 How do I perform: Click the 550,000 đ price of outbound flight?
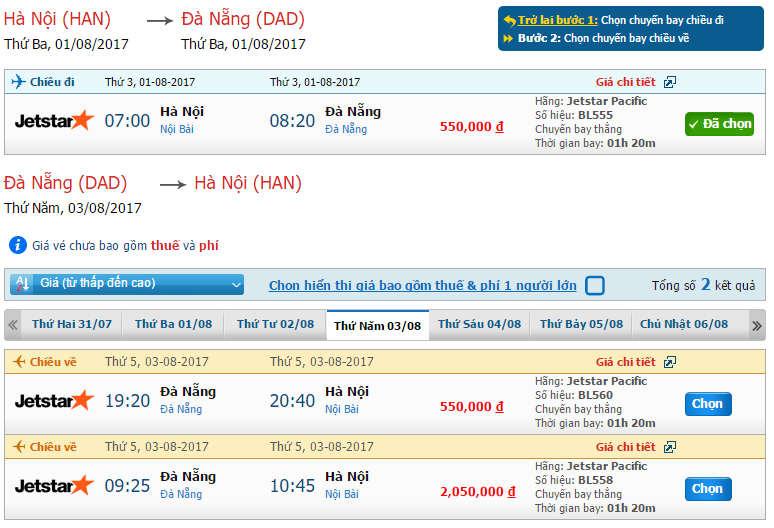(x=471, y=127)
